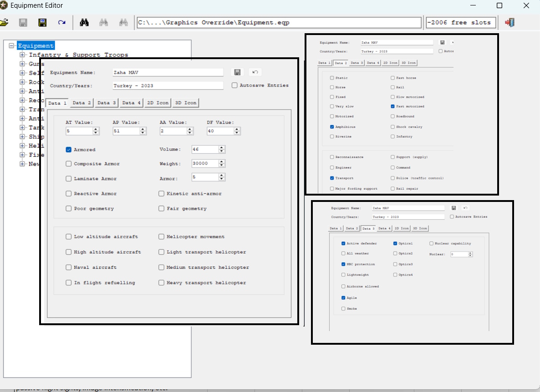The height and width of the screenshot is (392, 540).
Task: Enable Autosave Entries in the Data 1 panel
Action: point(234,85)
